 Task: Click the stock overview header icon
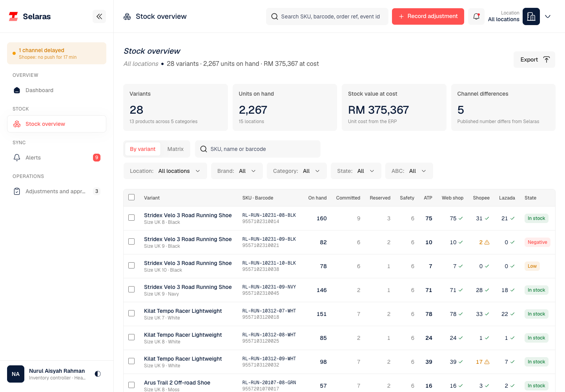[127, 16]
